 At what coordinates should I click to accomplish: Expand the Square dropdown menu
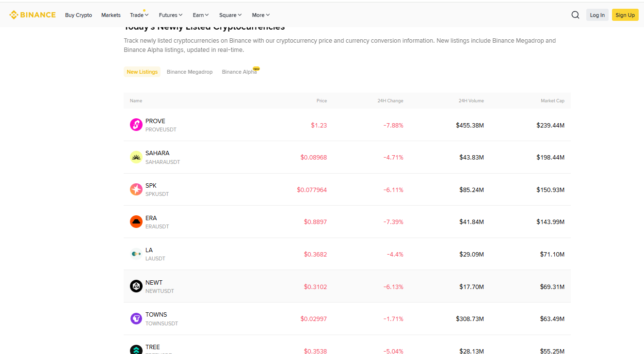click(x=230, y=15)
